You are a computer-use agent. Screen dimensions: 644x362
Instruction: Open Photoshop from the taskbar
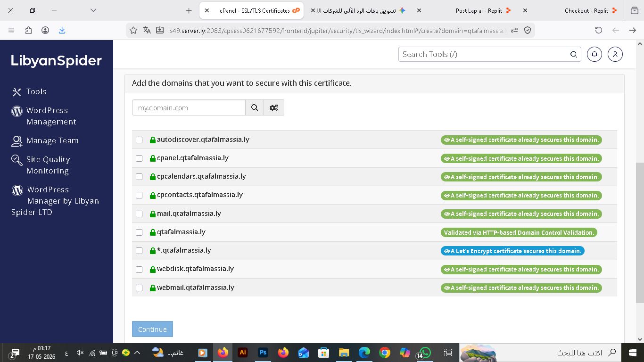click(263, 352)
